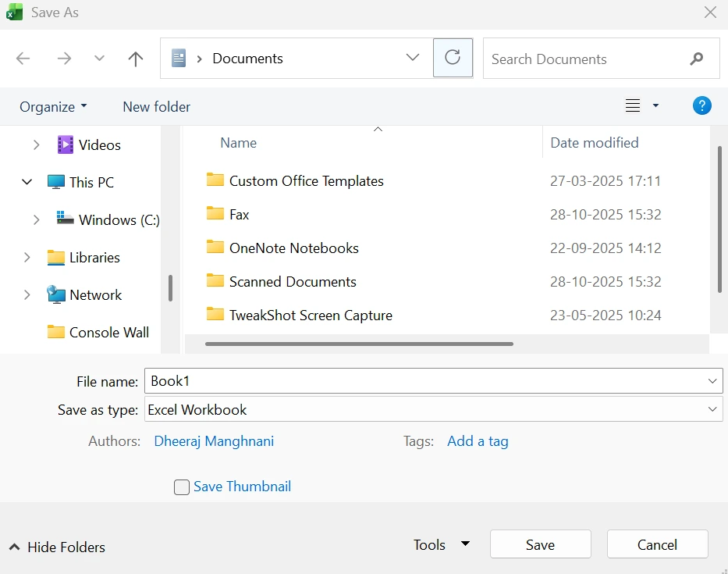728x574 pixels.
Task: Open the Save as type dropdown
Action: click(711, 409)
